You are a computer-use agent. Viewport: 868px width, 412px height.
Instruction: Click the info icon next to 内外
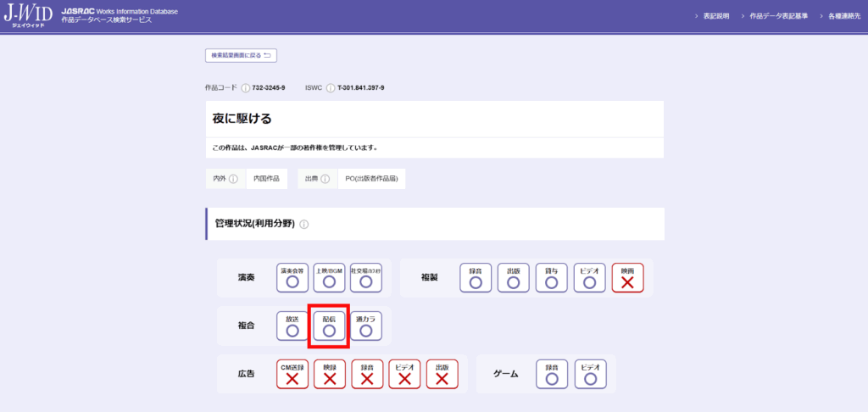point(233,179)
